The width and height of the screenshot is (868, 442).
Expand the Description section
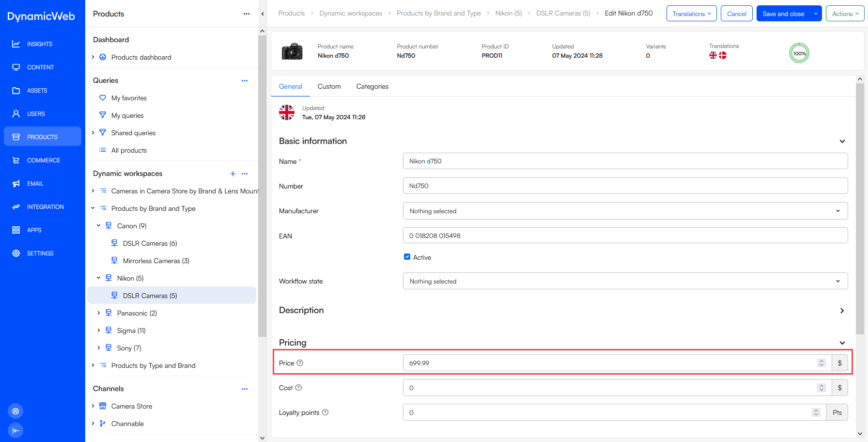pyautogui.click(x=842, y=311)
